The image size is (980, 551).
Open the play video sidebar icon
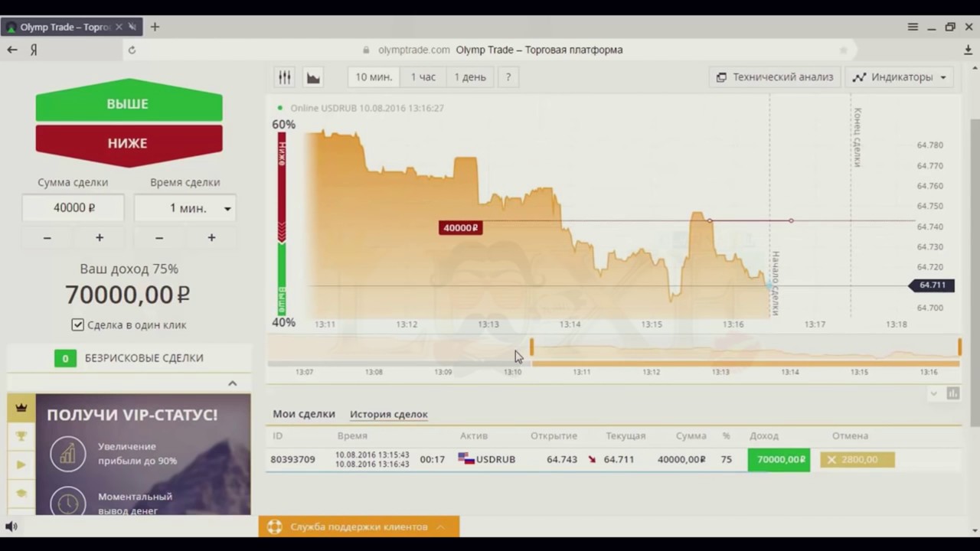point(21,465)
